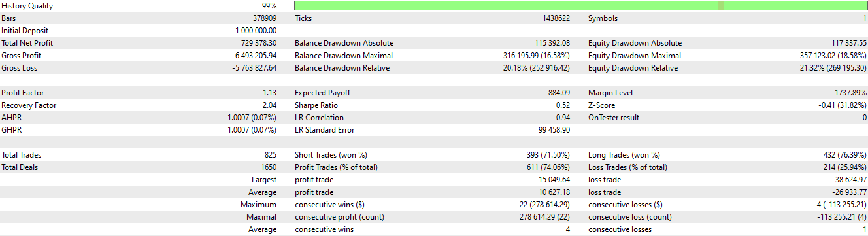Click the Z-Score value -0.41 (31.82%)
Screen dimensions: 868x236
click(843, 105)
